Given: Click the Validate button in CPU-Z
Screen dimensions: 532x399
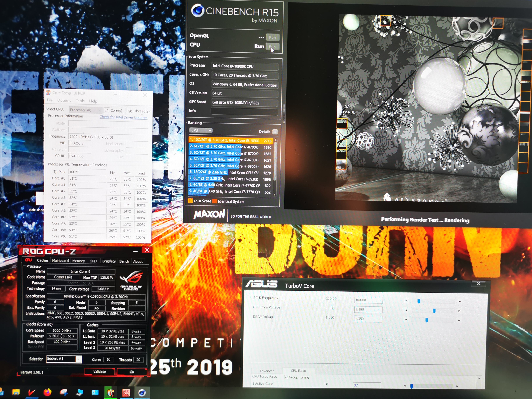Looking at the screenshot, I should [99, 372].
